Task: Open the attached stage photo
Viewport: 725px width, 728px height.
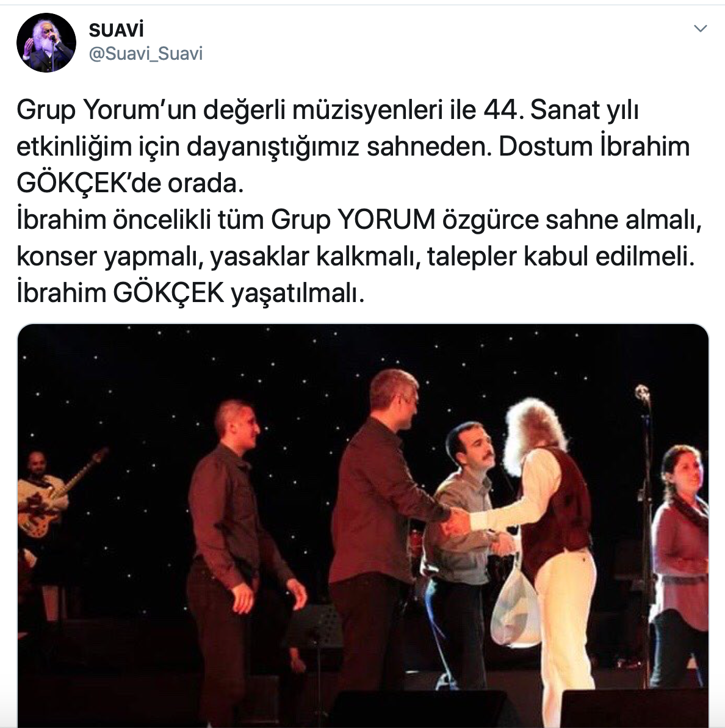Action: point(362,525)
